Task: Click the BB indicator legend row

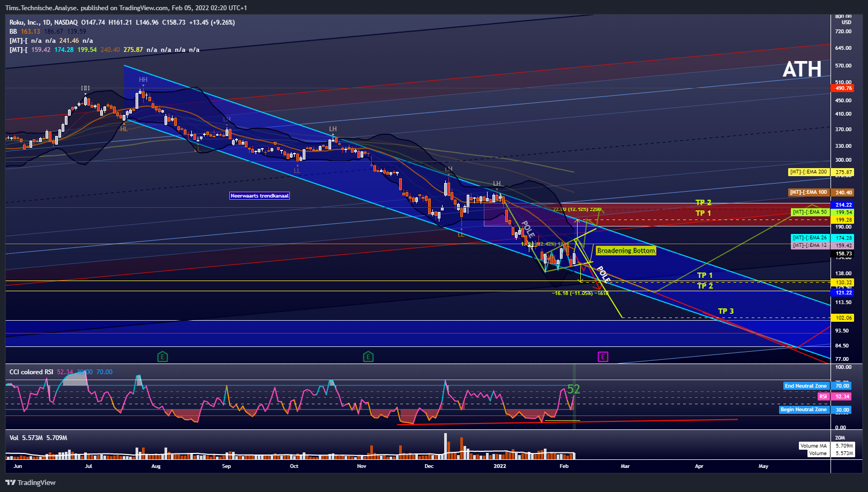Action: pyautogui.click(x=48, y=32)
